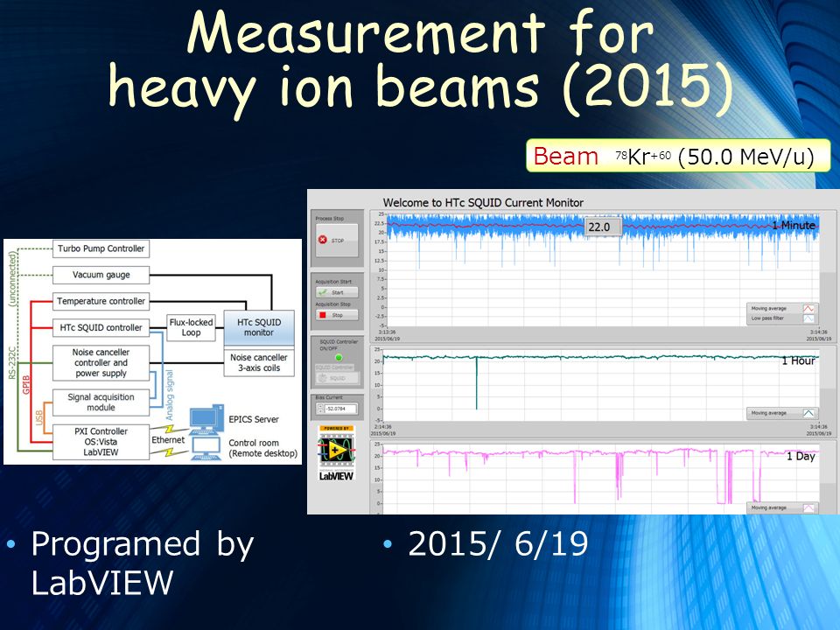840x630 pixels.
Task: Click the '1 Day' graph label
Action: pyautogui.click(x=801, y=457)
